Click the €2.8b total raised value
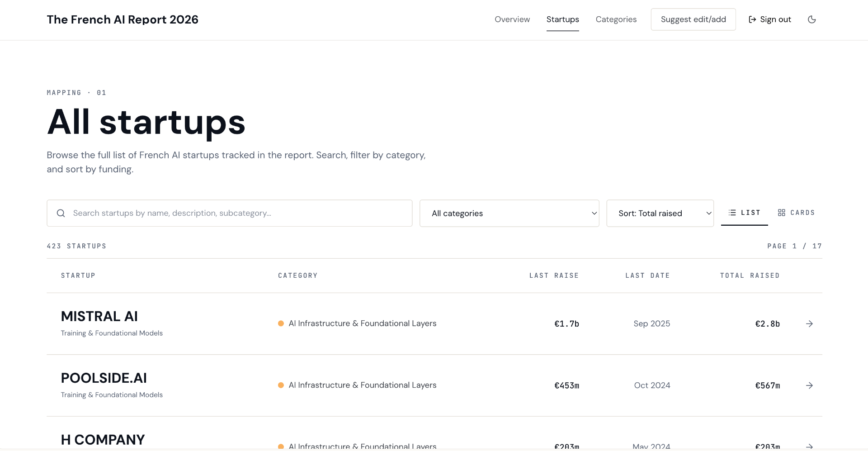The height and width of the screenshot is (451, 868). coord(768,324)
